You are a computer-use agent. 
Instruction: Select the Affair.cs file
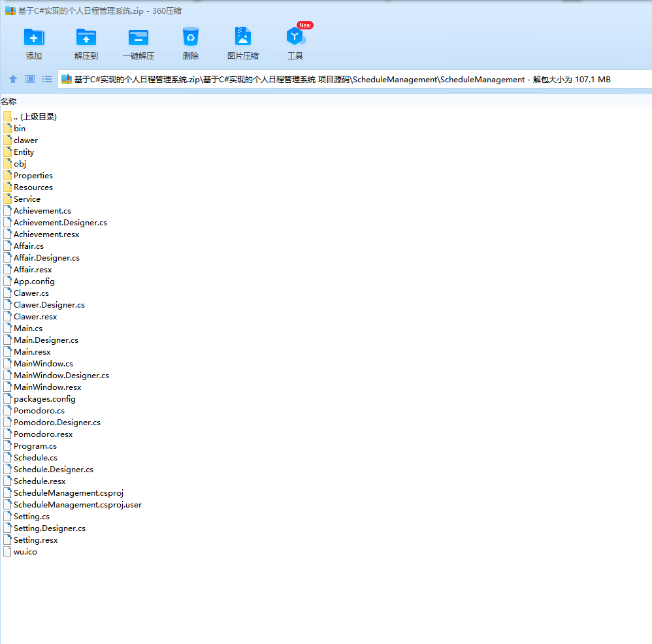[x=24, y=246]
